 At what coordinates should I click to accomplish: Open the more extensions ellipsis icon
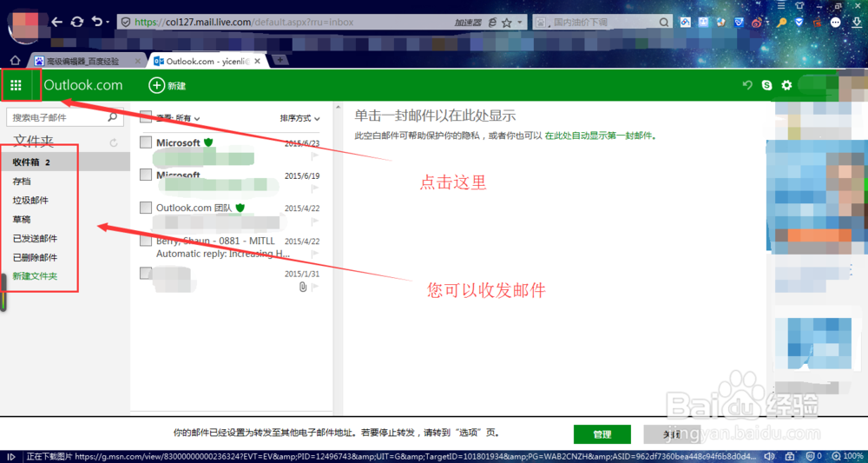836,23
